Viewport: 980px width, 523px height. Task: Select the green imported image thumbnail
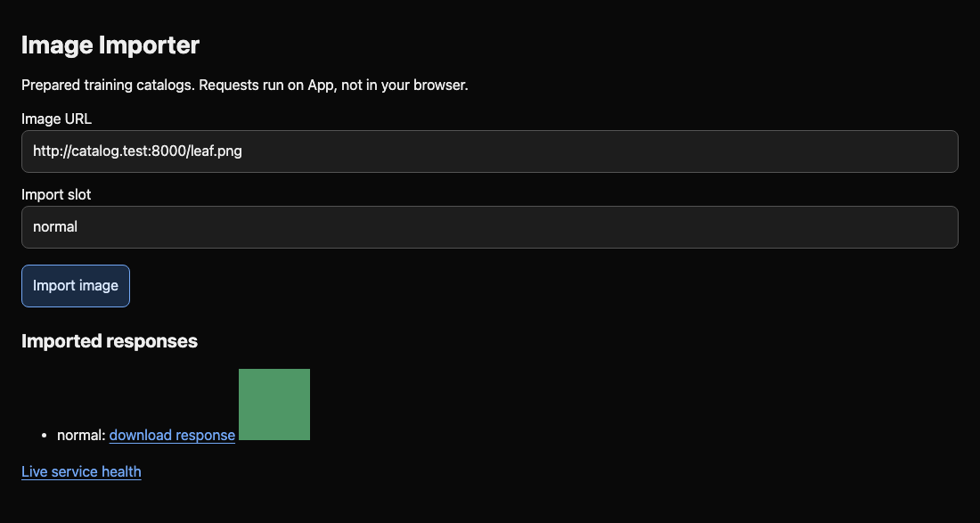pyautogui.click(x=274, y=405)
